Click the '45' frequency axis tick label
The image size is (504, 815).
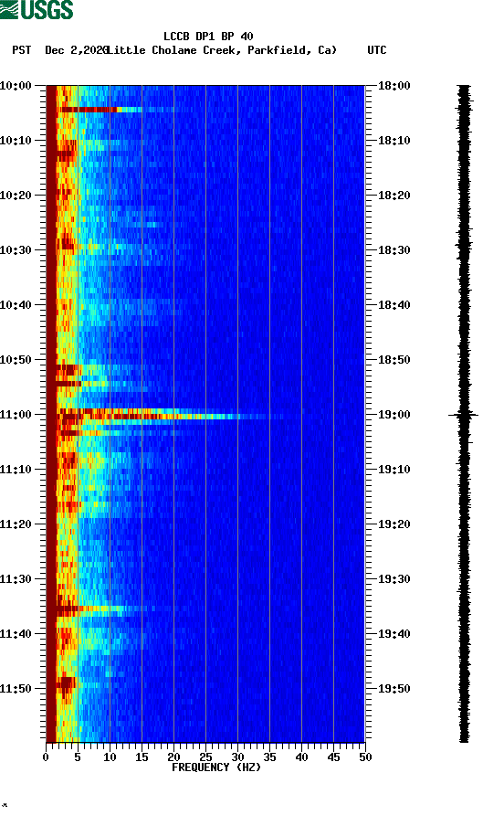point(333,757)
